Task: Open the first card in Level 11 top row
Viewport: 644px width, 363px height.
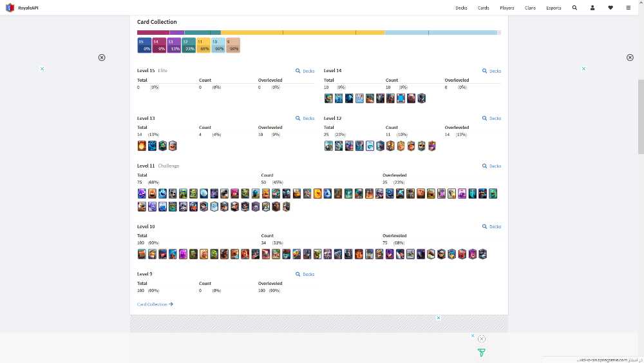Action: pyautogui.click(x=142, y=193)
